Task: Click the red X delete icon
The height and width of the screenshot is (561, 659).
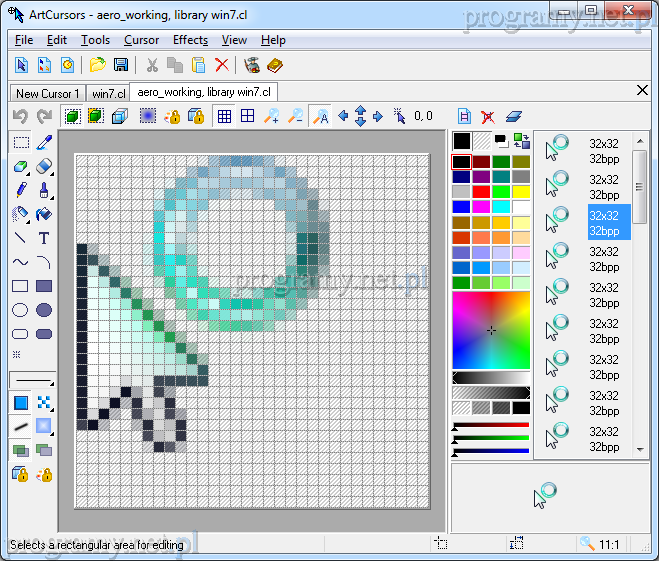Action: coord(222,65)
